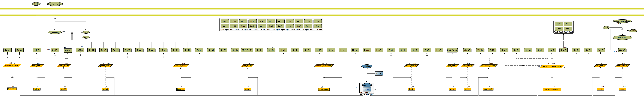
Task: Select the HdeB protein node
Action: tap(283, 50)
